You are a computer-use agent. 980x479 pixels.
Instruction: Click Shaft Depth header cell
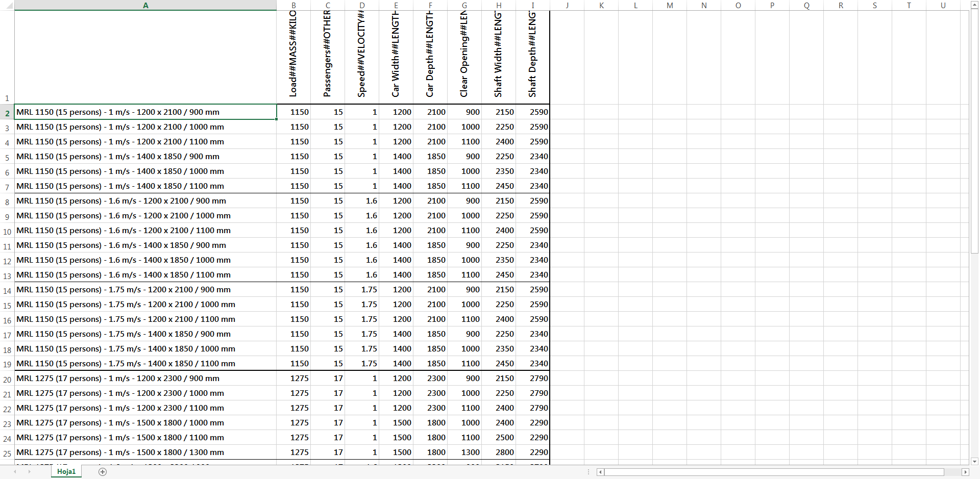tap(533, 57)
